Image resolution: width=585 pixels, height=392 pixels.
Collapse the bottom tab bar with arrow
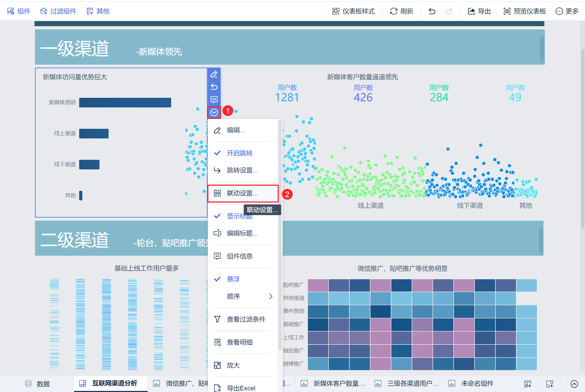(574, 384)
